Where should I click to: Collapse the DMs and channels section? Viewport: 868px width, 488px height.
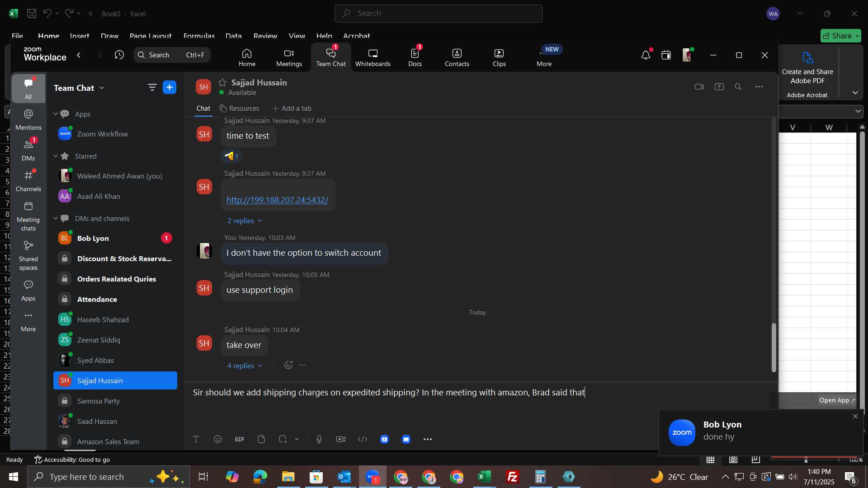pos(56,219)
